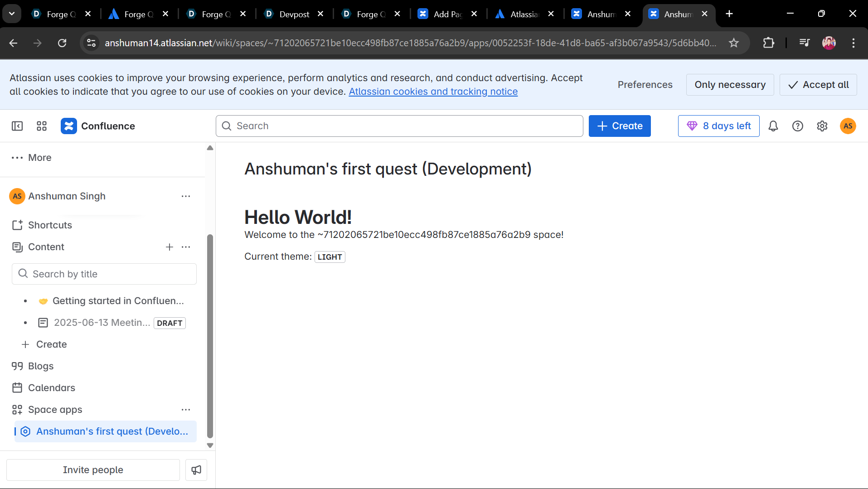868x489 pixels.
Task: Open a new browser tab
Action: pyautogui.click(x=729, y=14)
